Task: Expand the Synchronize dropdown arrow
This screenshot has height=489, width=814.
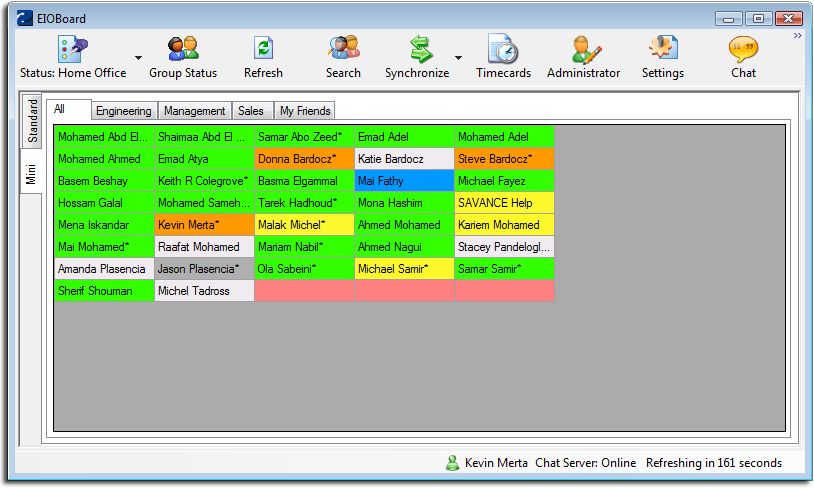Action: tap(458, 58)
